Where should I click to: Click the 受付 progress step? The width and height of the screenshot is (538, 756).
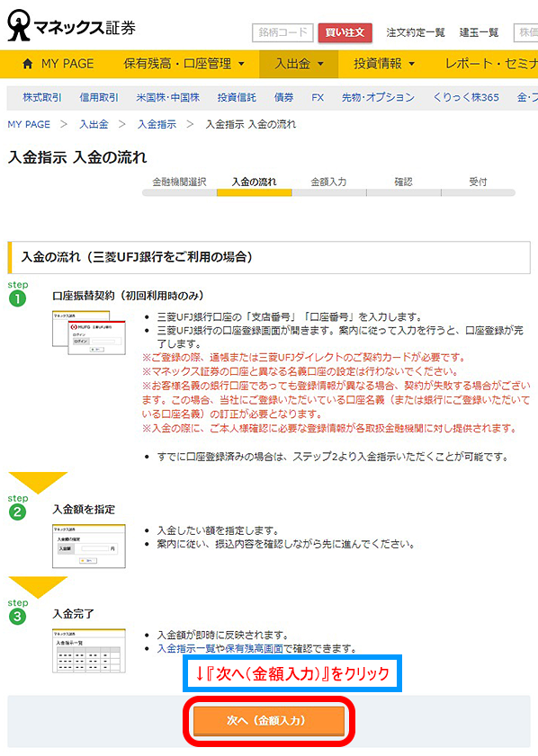[478, 182]
